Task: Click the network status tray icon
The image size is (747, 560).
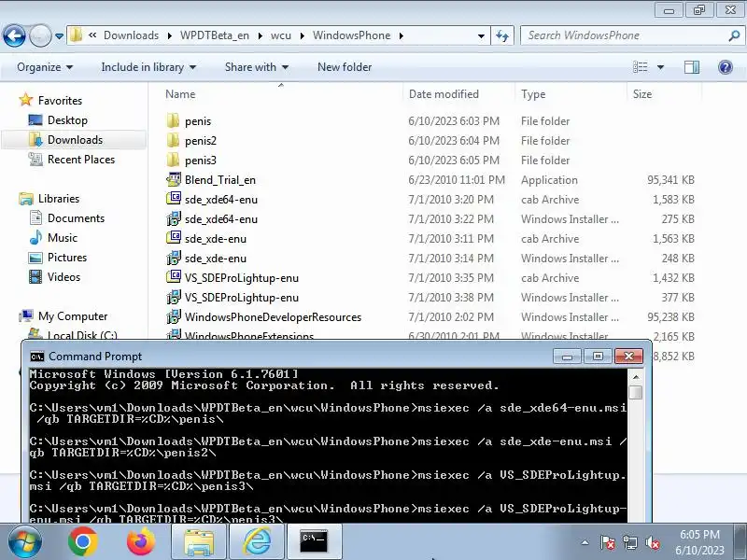Action: click(x=629, y=542)
